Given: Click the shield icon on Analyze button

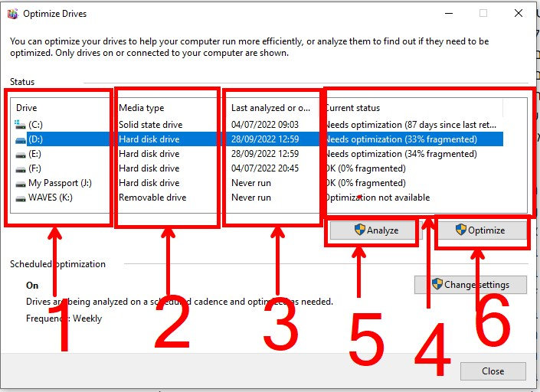Looking at the screenshot, I should pos(359,230).
